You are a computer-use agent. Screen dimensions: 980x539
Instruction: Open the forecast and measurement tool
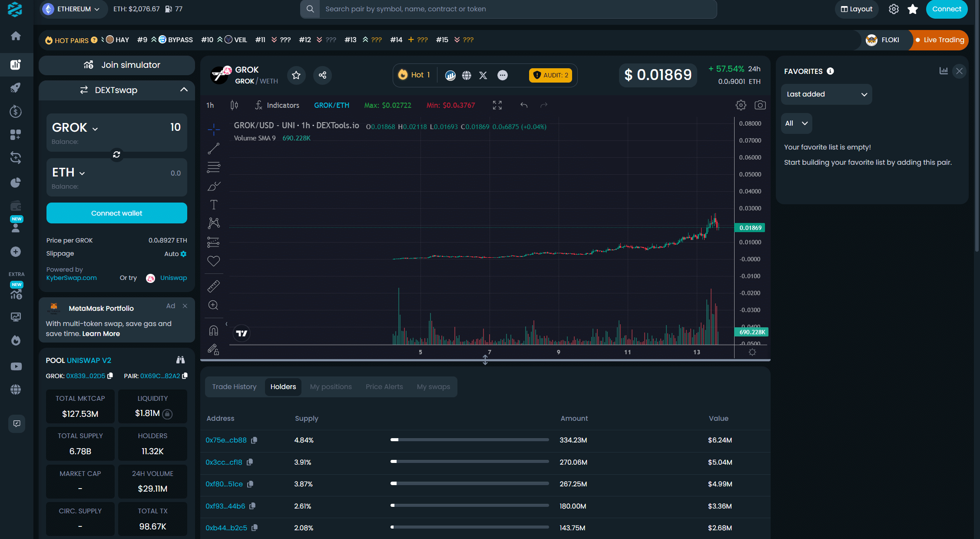[214, 242]
